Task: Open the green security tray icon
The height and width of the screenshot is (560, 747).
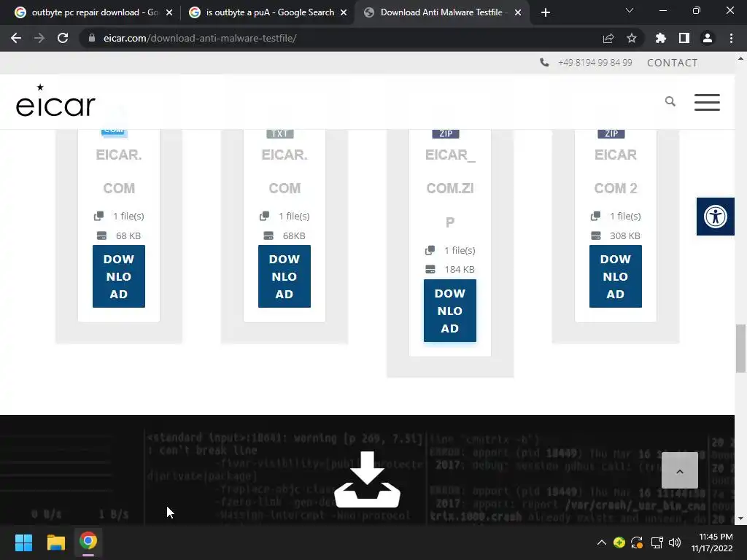Action: tap(619, 542)
